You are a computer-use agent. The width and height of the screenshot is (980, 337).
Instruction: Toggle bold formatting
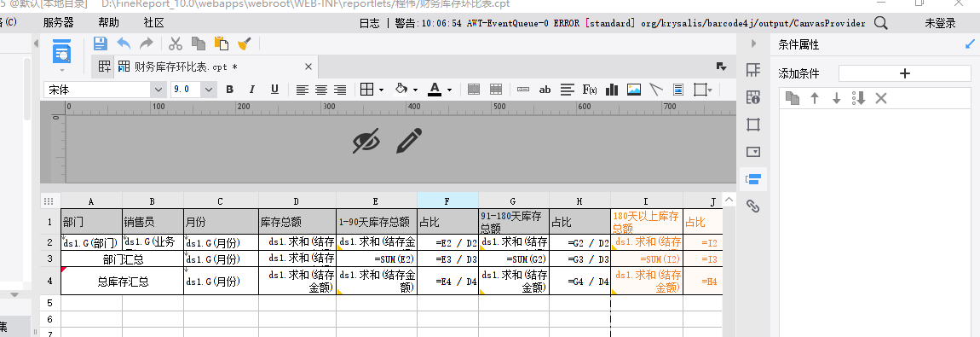229,90
